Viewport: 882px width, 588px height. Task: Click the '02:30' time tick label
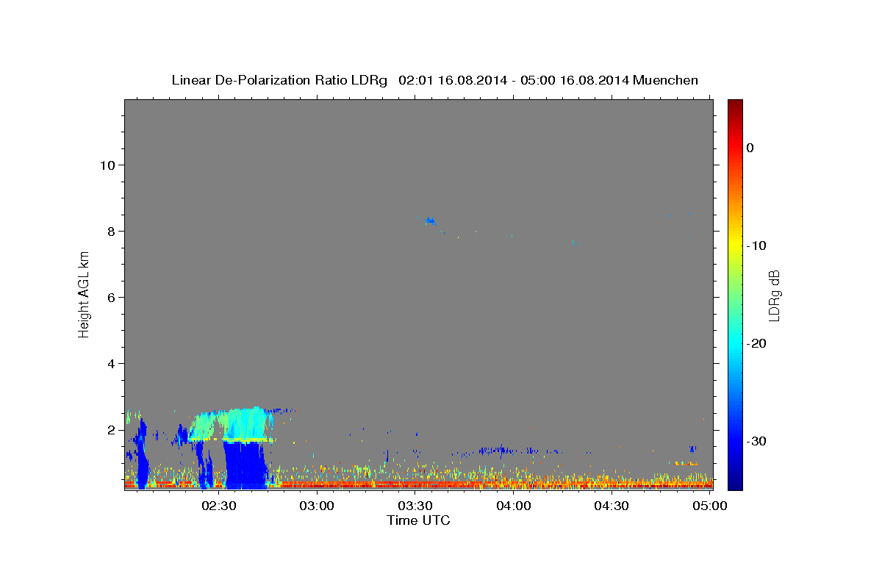[x=219, y=506]
